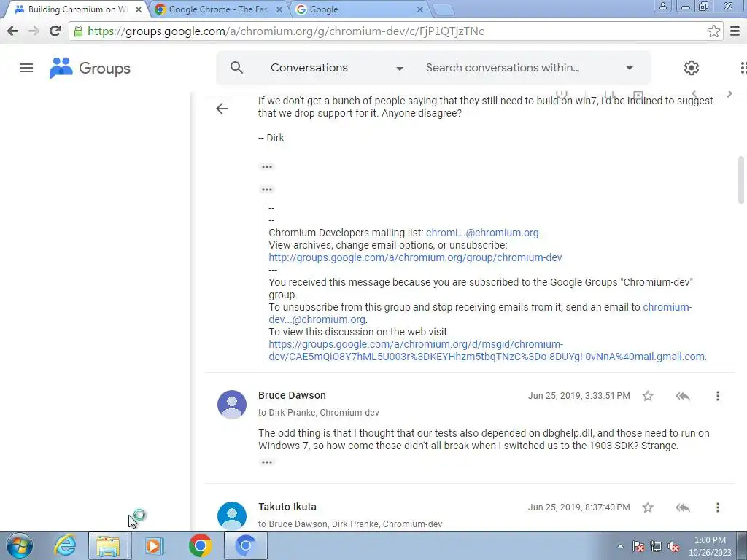Open Groups settings gear
The image size is (747, 560).
[692, 68]
